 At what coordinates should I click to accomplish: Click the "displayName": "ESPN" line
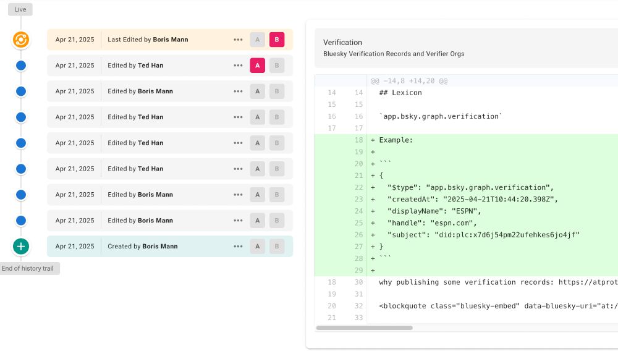434,211
